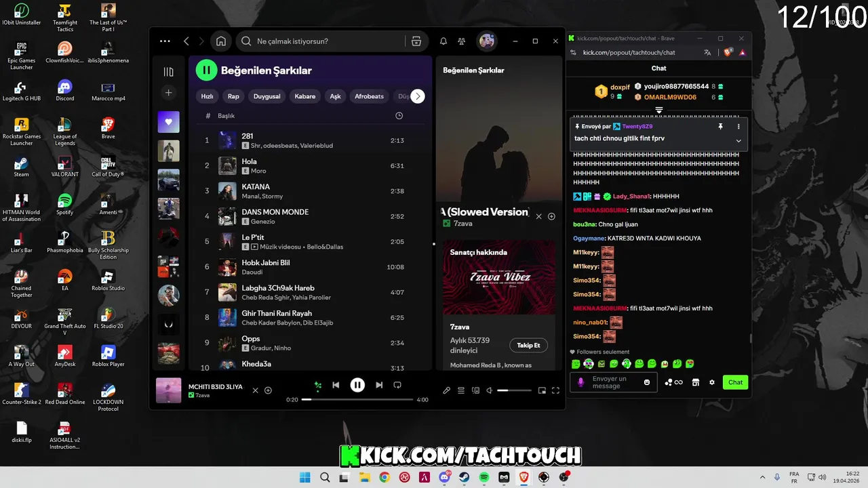This screenshot has height=488, width=868.
Task: Open the Friend Activity icon
Action: (462, 41)
